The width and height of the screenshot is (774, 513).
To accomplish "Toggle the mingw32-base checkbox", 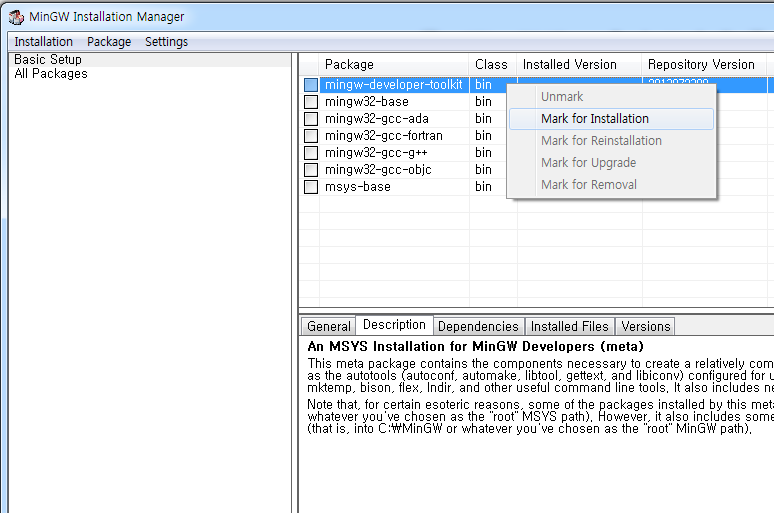I will 311,102.
